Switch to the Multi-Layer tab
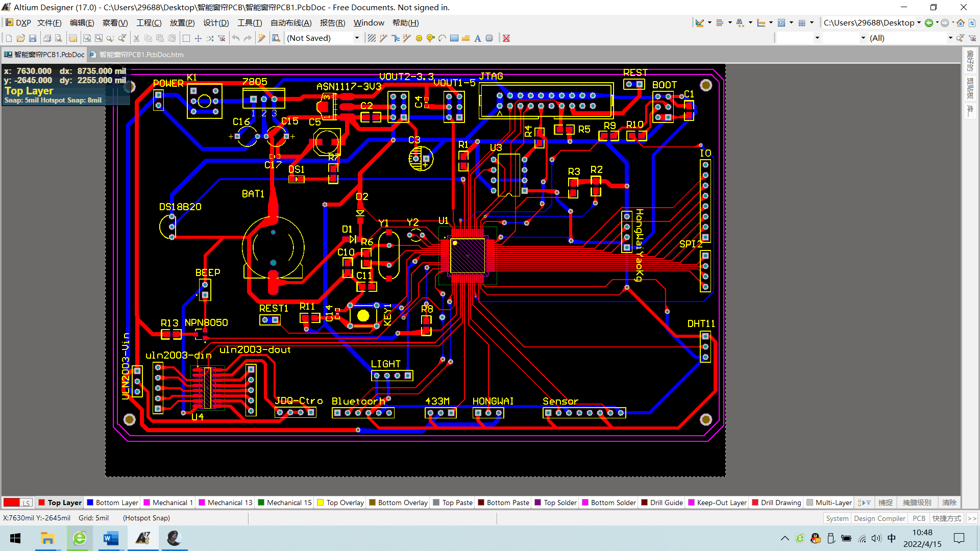The width and height of the screenshot is (980, 551). (x=829, y=503)
